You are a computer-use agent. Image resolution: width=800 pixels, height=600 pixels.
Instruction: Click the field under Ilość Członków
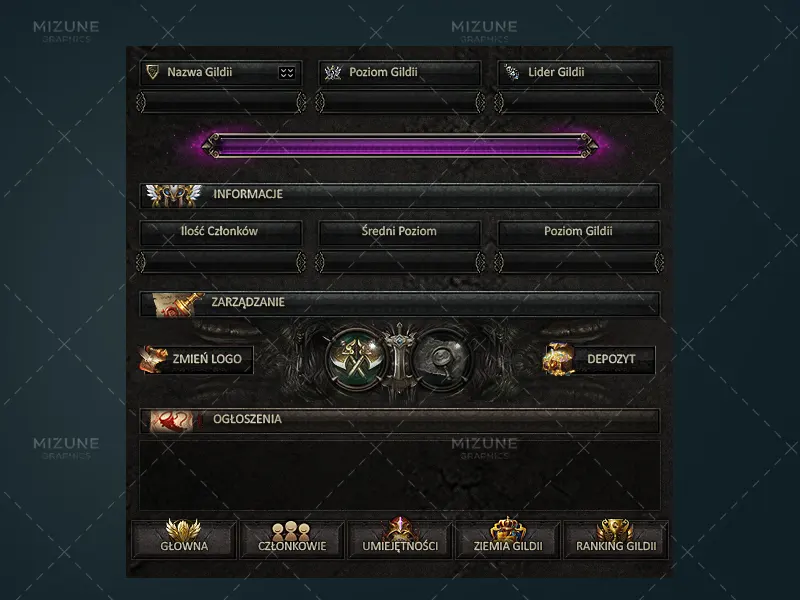click(221, 262)
